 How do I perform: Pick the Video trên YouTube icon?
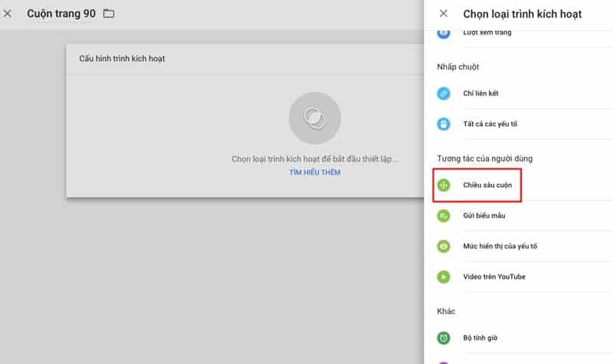444,277
